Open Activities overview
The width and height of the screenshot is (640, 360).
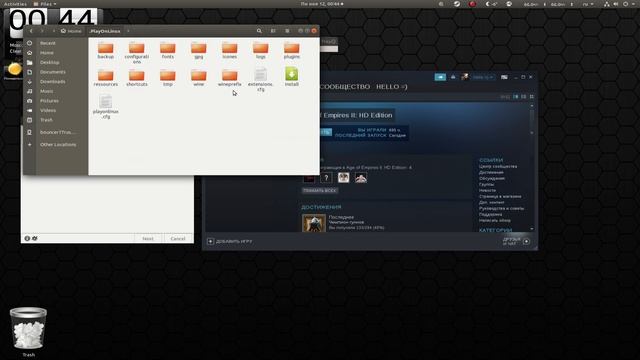pyautogui.click(x=15, y=4)
